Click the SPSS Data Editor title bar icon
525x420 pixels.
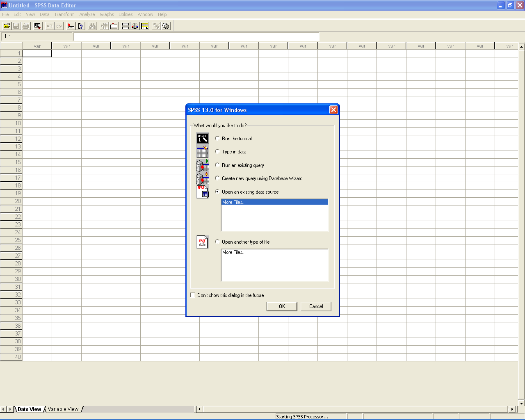tap(5, 5)
